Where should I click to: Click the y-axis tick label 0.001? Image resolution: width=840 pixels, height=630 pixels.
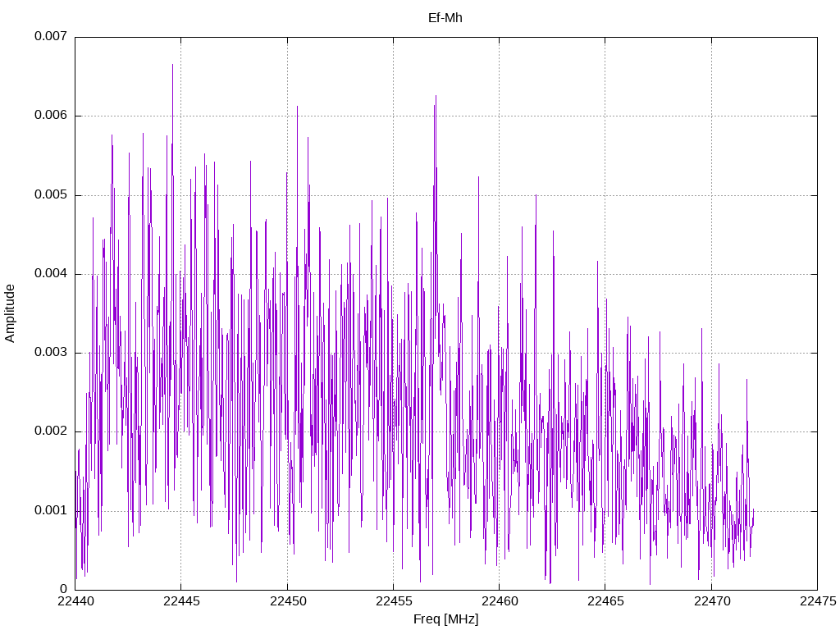(51, 510)
